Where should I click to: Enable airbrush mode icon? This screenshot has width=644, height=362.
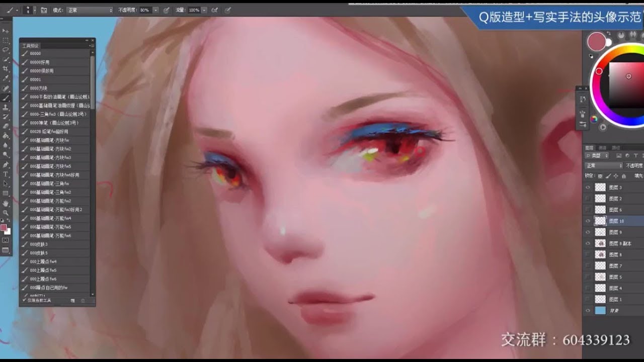coord(215,10)
